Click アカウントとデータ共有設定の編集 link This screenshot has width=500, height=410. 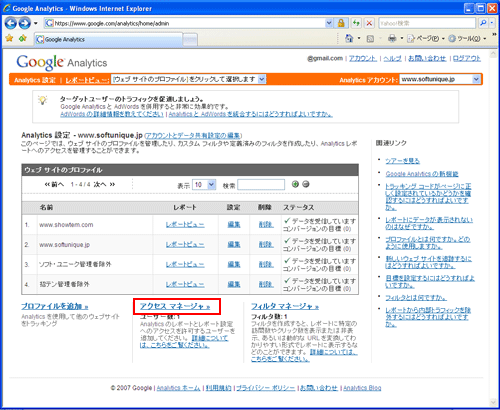coord(193,135)
